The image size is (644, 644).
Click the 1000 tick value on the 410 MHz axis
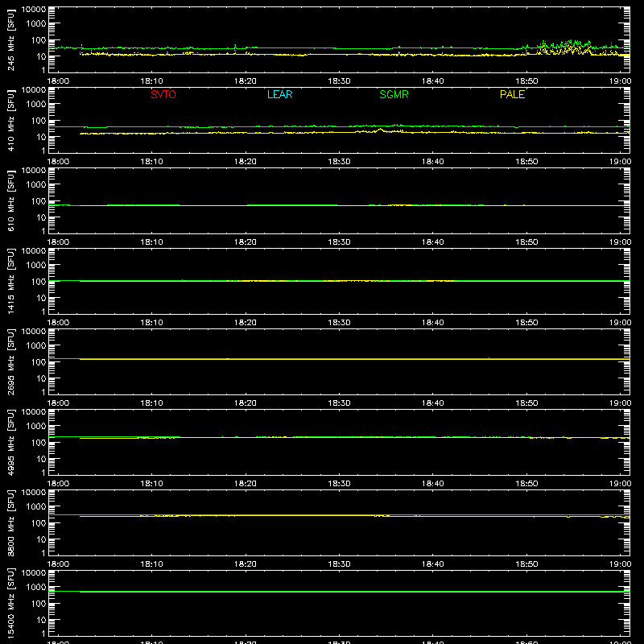coord(36,105)
